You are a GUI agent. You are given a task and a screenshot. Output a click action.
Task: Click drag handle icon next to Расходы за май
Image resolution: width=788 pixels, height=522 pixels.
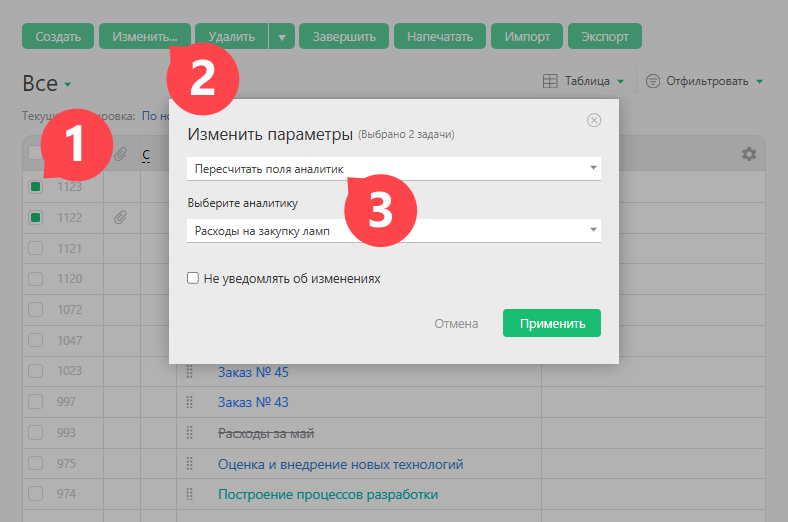(x=189, y=433)
